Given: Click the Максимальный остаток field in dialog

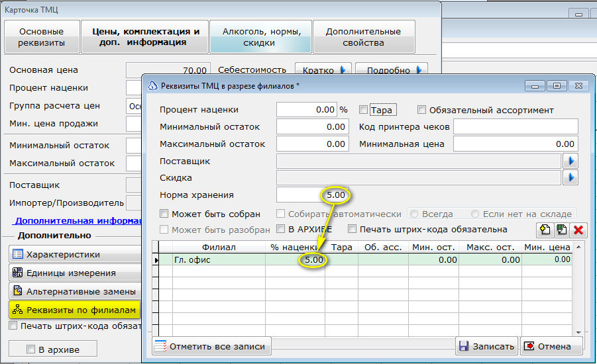Looking at the screenshot, I should click(313, 144).
